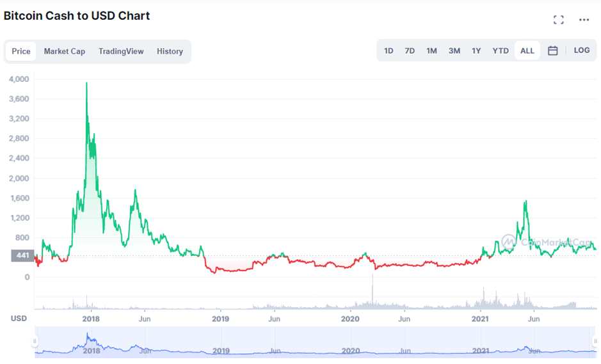Image resolution: width=601 pixels, height=364 pixels.
Task: Select the YTD time range
Action: pos(501,51)
